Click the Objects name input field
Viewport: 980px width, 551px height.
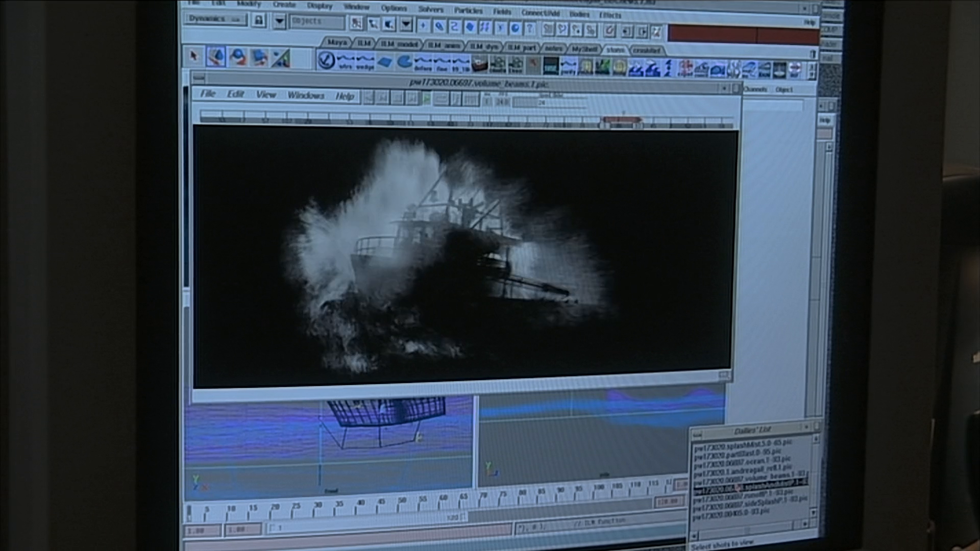[x=317, y=21]
